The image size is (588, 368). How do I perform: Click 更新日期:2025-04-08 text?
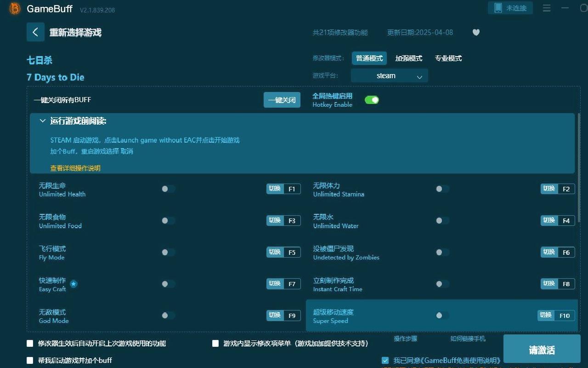[x=420, y=33]
